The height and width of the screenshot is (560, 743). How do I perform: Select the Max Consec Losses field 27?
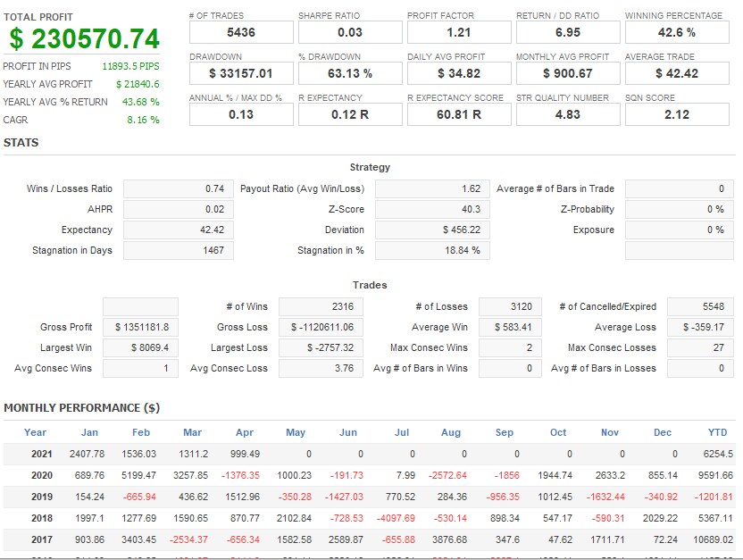tap(700, 347)
